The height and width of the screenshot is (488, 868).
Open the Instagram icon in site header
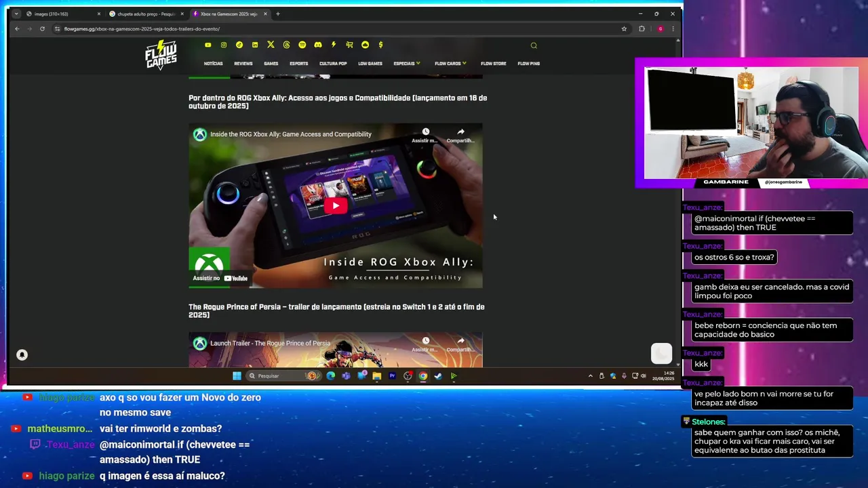coord(223,45)
